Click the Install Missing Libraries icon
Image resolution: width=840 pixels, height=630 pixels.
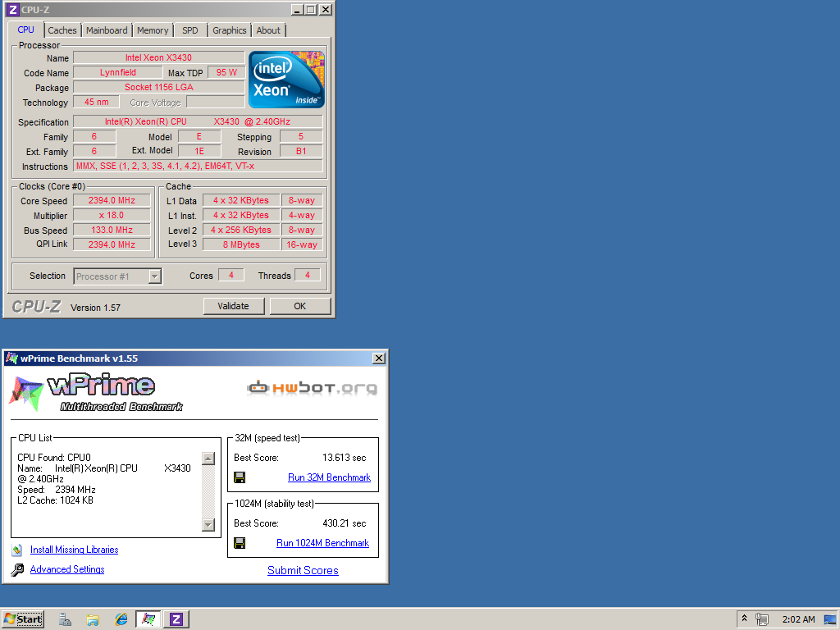tap(17, 550)
